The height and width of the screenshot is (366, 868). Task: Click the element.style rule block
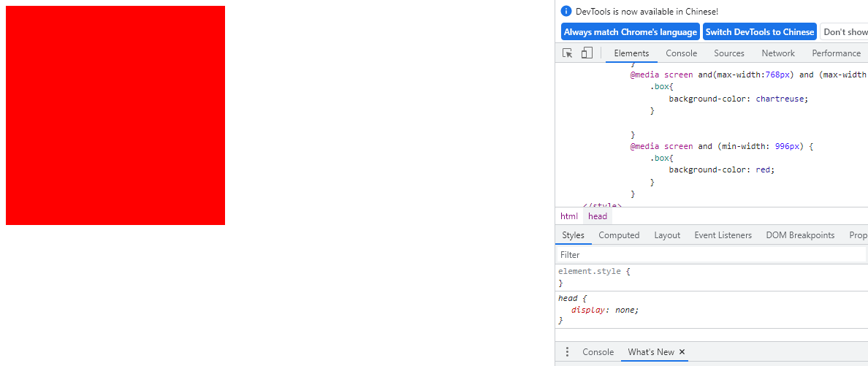(x=712, y=278)
